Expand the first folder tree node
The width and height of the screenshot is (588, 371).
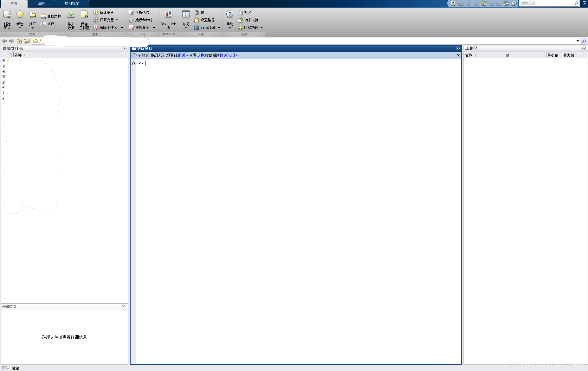tap(3, 61)
